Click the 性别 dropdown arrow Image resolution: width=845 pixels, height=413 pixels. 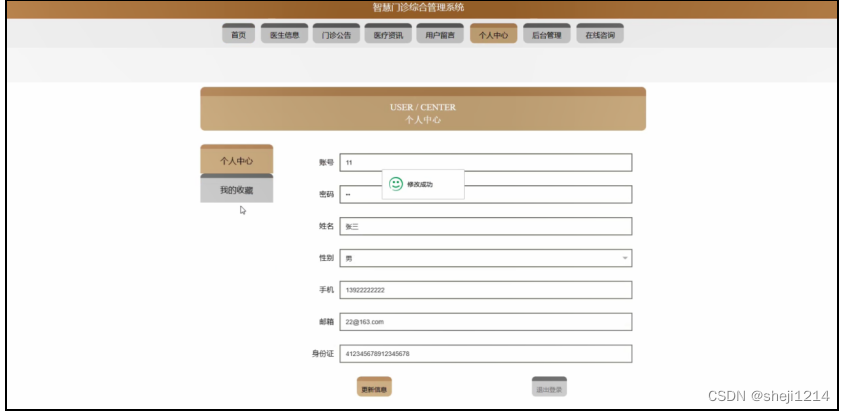coord(625,258)
